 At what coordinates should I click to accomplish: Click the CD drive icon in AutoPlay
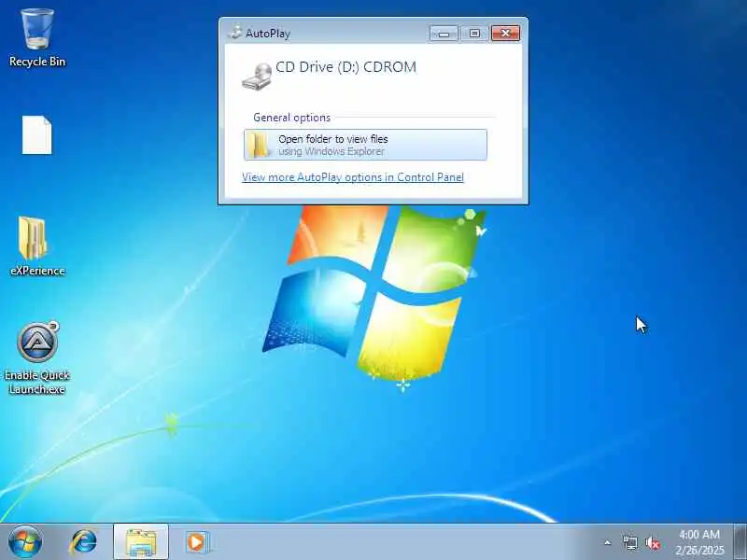click(x=258, y=77)
